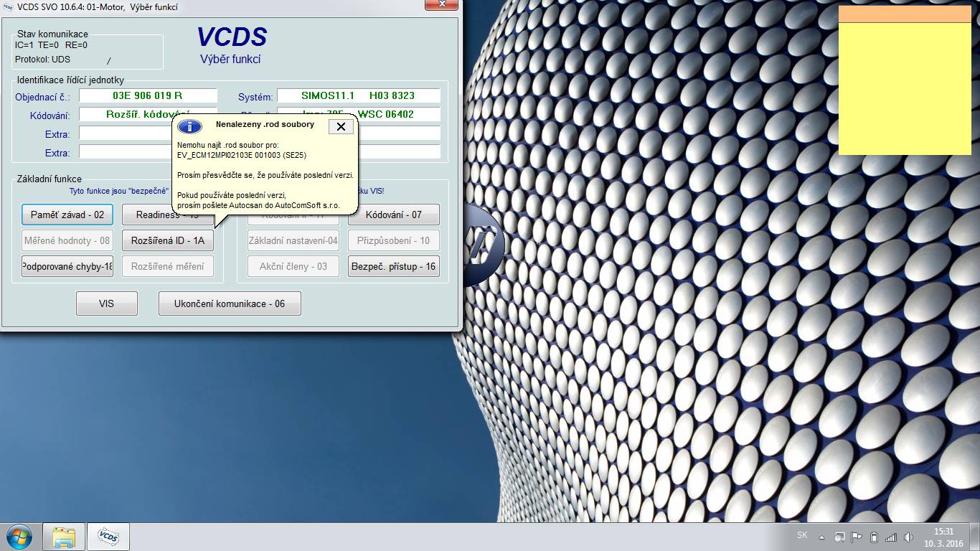Click 'Identifikace řídící jednotky' group label
Viewport: 980px width, 551px height.
[x=70, y=80]
